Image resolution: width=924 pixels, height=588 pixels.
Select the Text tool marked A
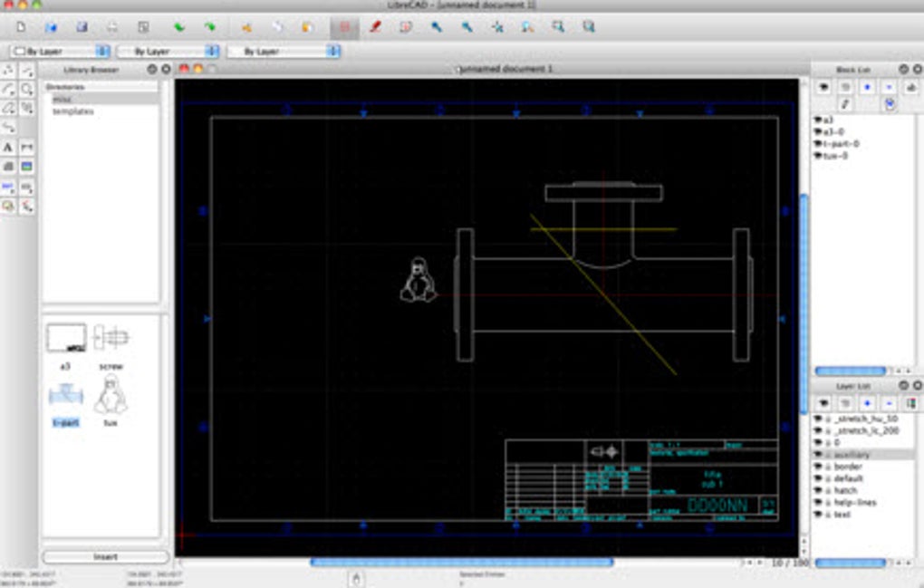[x=8, y=147]
